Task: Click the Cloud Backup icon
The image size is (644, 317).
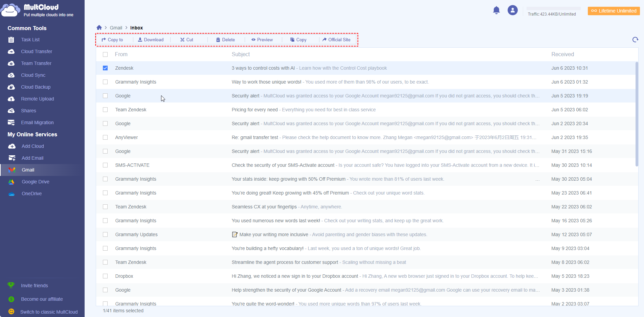Action: [x=11, y=87]
